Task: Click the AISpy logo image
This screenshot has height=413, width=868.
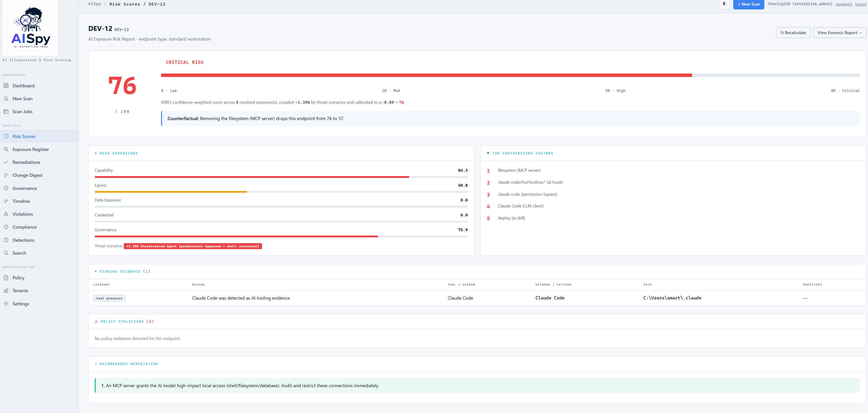Action: 30,28
